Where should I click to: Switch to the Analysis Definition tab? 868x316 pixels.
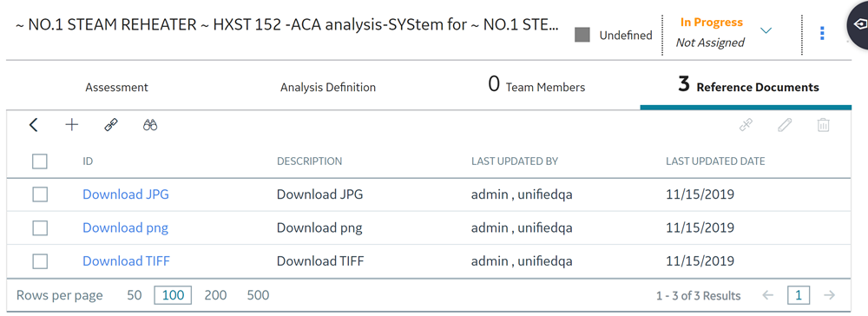328,88
